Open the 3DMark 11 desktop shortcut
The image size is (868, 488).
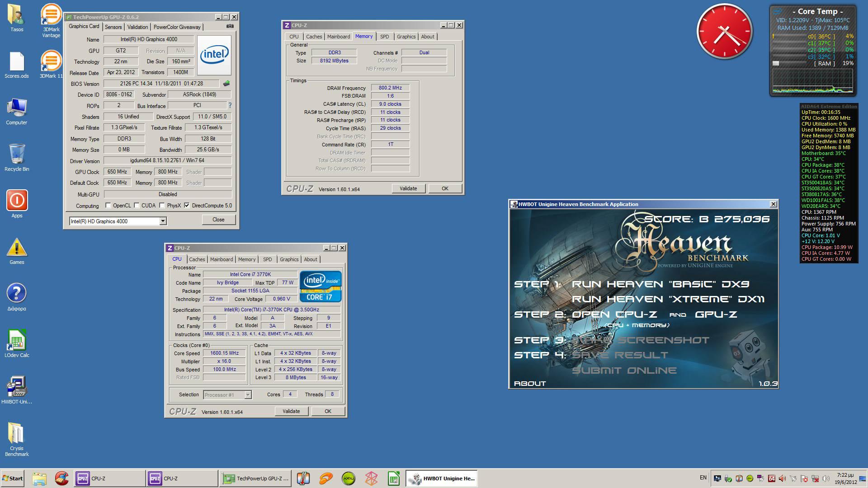click(x=51, y=64)
